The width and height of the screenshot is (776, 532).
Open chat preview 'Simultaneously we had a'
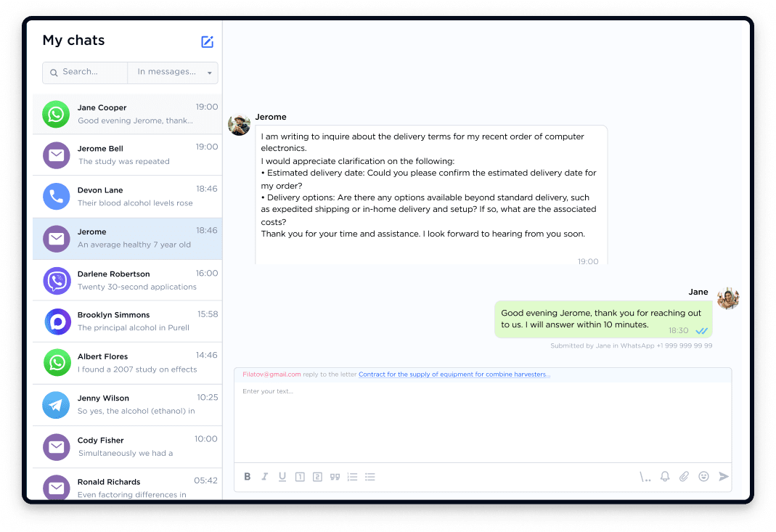(125, 453)
